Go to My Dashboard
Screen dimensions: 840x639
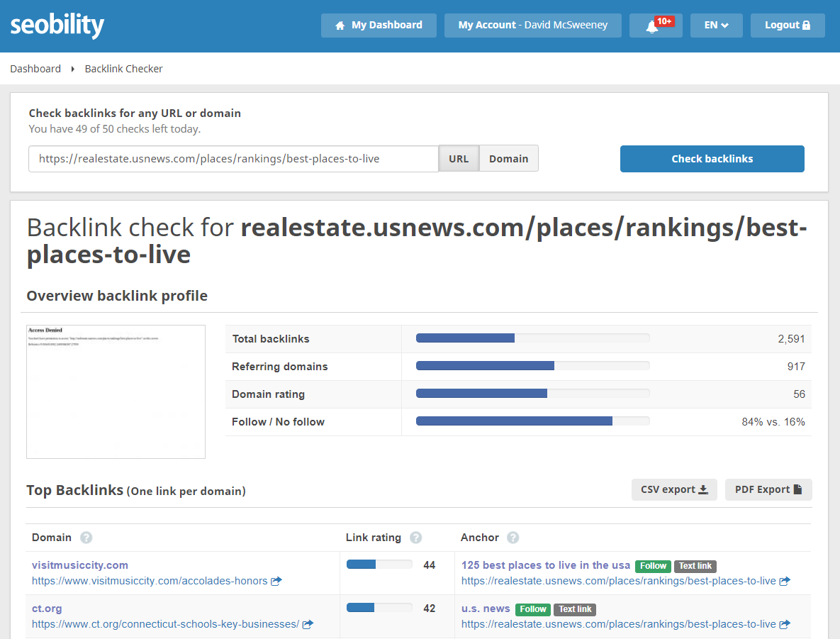point(379,26)
